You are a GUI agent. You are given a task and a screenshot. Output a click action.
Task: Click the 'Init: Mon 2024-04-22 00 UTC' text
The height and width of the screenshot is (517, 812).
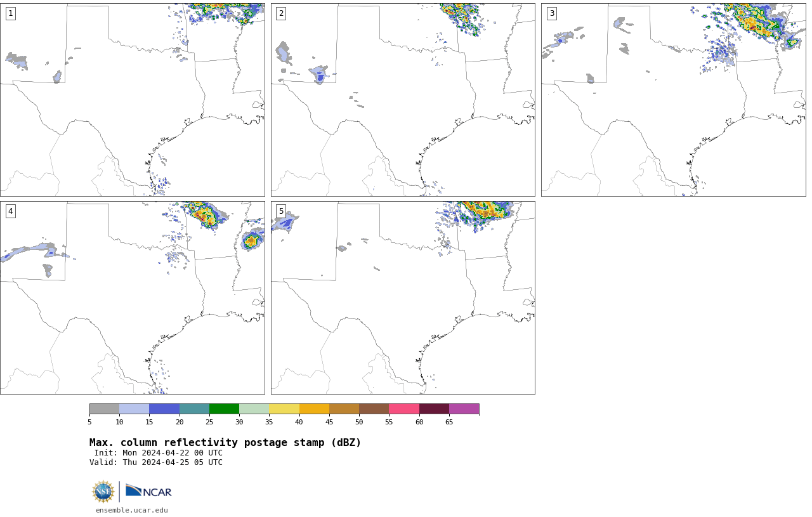coord(159,453)
